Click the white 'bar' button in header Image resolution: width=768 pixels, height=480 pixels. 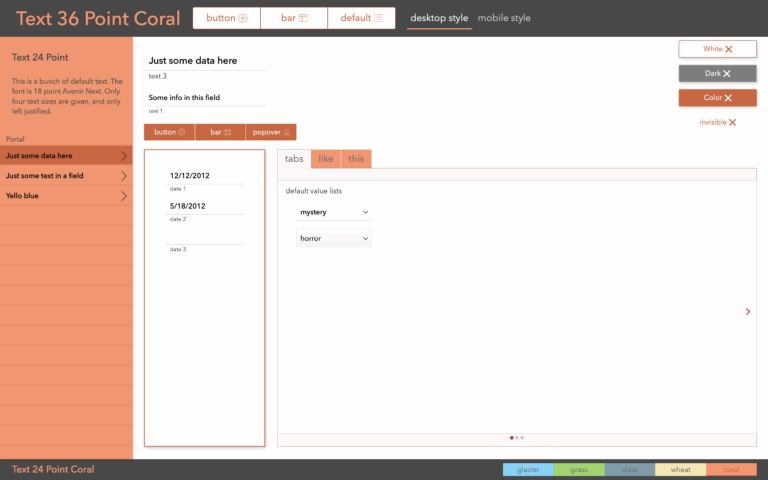[294, 18]
